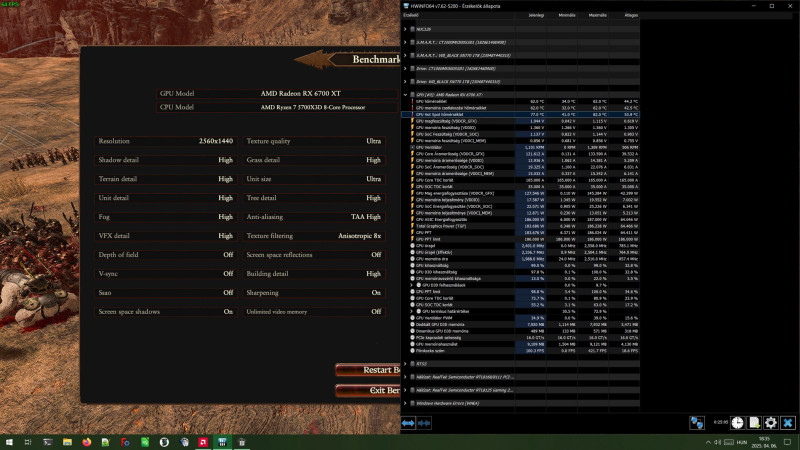Start logging with the document-plus icon
Image resolution: width=800 pixels, height=450 pixels.
(754, 422)
